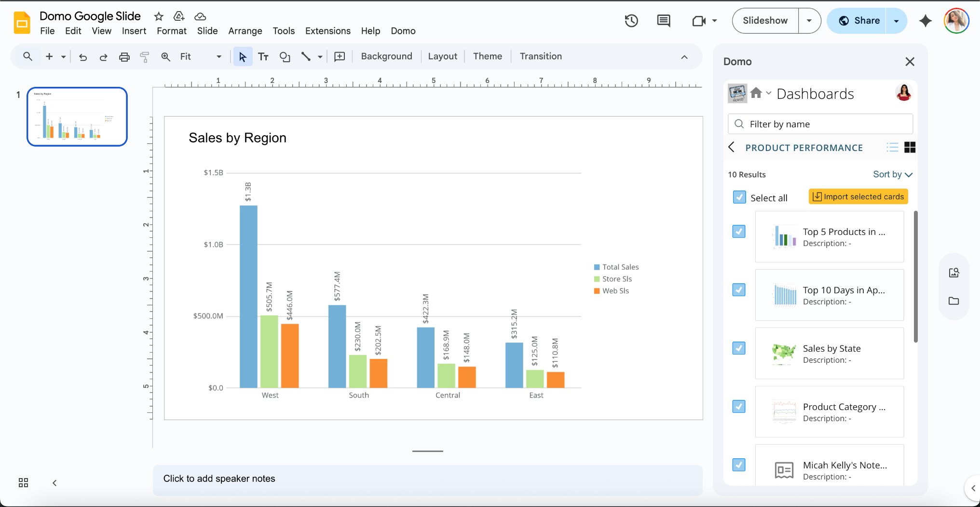Select the shape tool
This screenshot has width=980, height=507.
coord(285,57)
